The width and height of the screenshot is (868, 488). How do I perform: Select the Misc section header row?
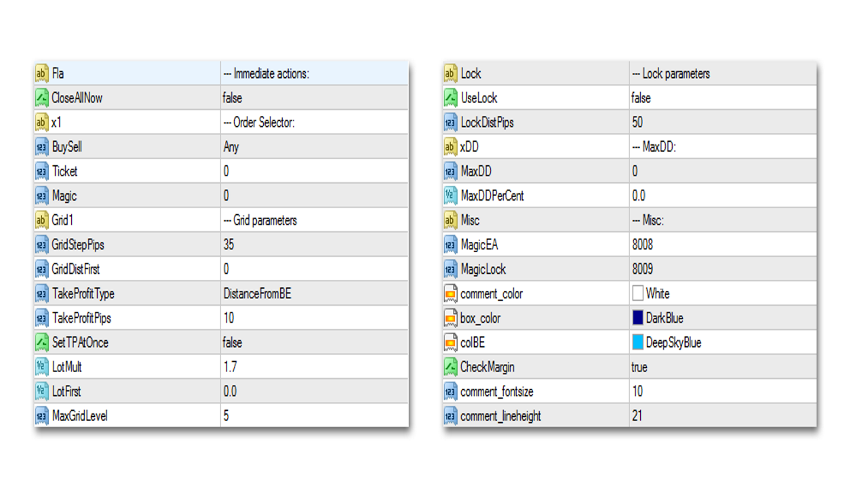(629, 220)
